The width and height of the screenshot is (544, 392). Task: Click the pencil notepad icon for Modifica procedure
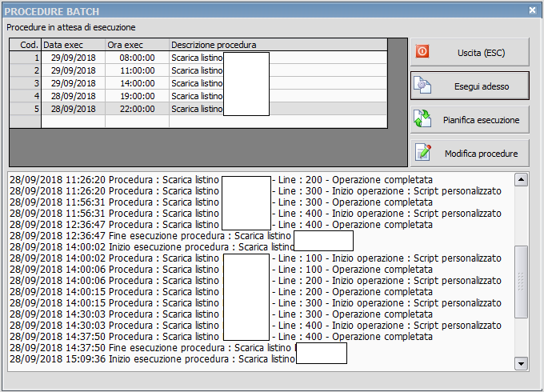422,153
